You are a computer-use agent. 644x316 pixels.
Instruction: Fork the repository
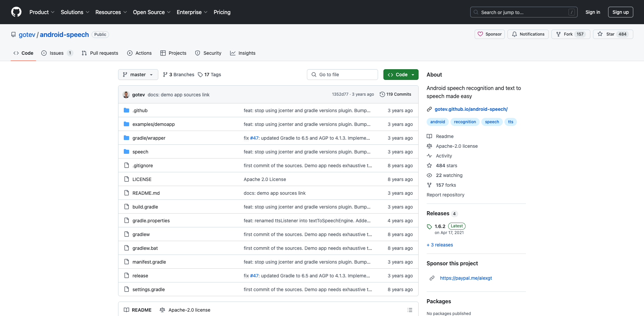[571, 34]
